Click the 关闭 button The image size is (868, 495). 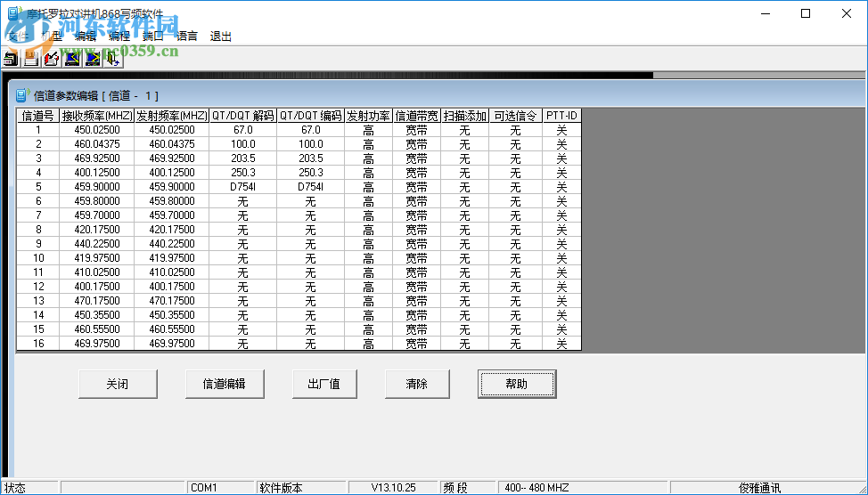pos(118,384)
